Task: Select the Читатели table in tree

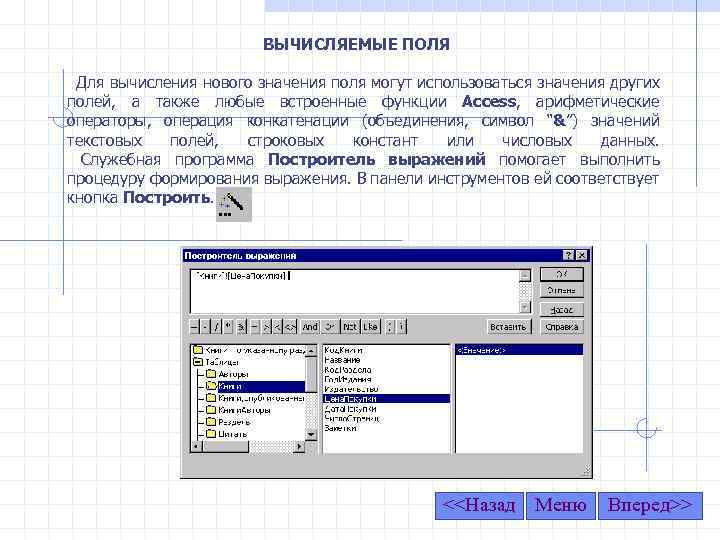Action: pos(233,434)
